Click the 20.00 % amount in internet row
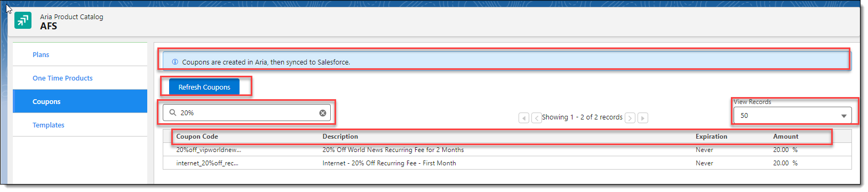This screenshot has width=868, height=192. [x=785, y=163]
